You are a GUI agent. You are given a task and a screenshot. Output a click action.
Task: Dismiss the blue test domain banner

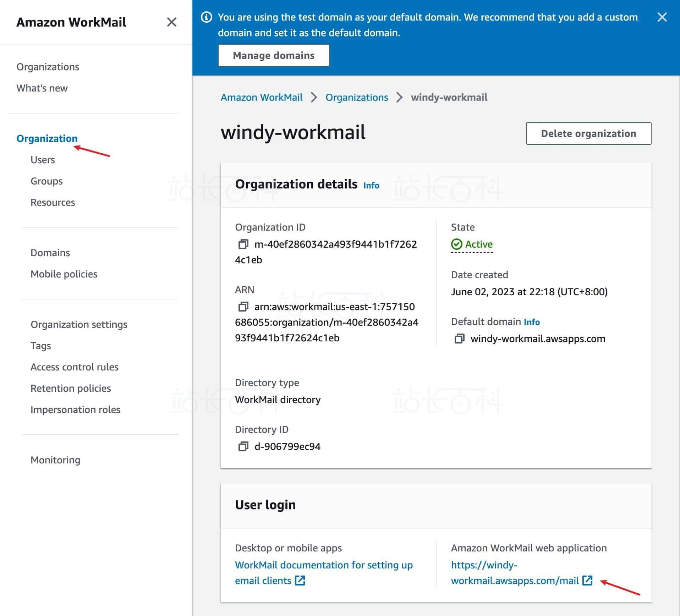coord(662,17)
